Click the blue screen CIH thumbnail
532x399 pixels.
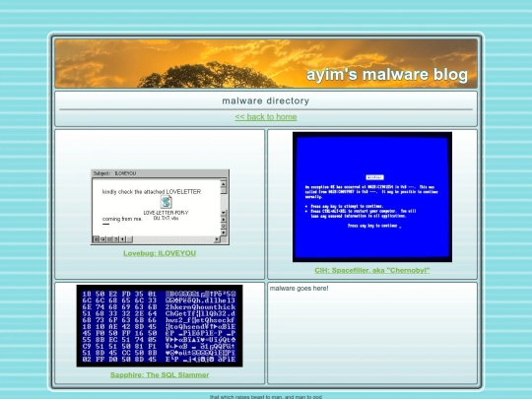click(x=372, y=197)
